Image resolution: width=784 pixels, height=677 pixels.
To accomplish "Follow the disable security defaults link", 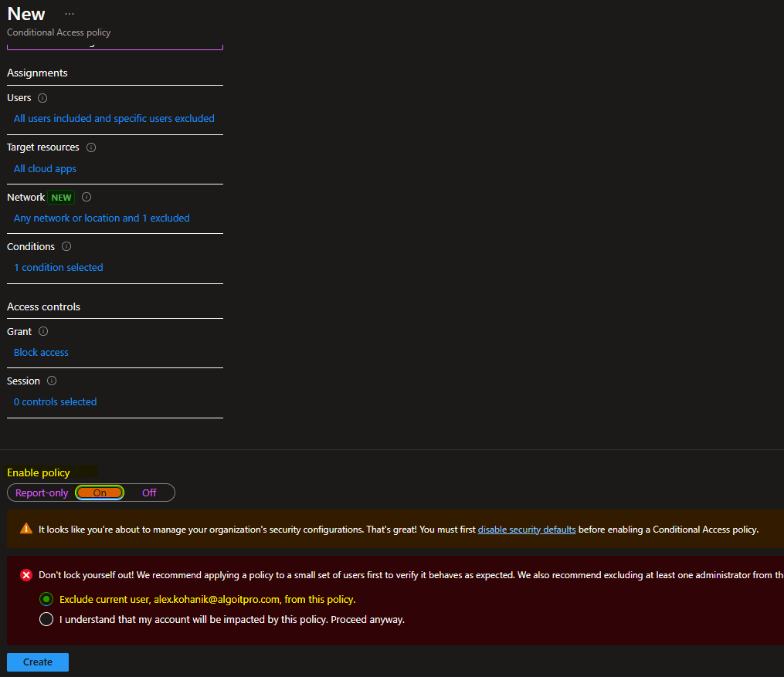I will pyautogui.click(x=527, y=530).
